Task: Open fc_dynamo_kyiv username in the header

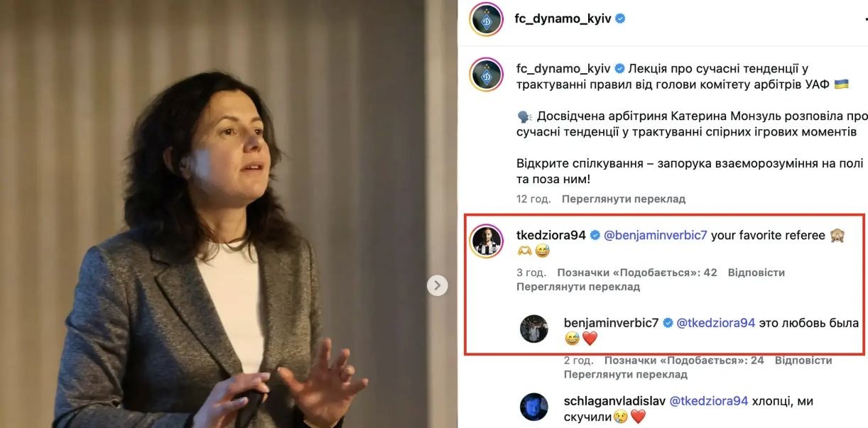Action: tap(563, 19)
